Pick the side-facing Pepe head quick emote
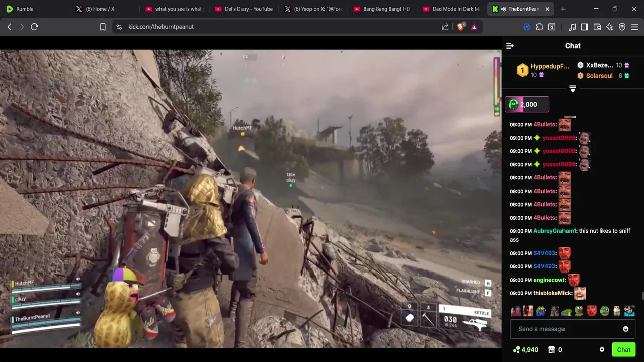This screenshot has width=644, height=362. coord(604,311)
